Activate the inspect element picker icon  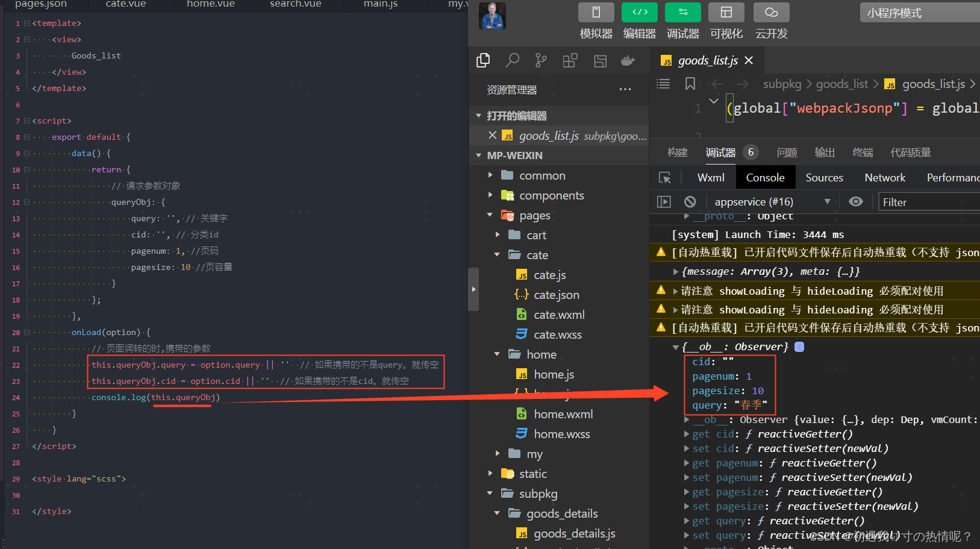point(665,178)
